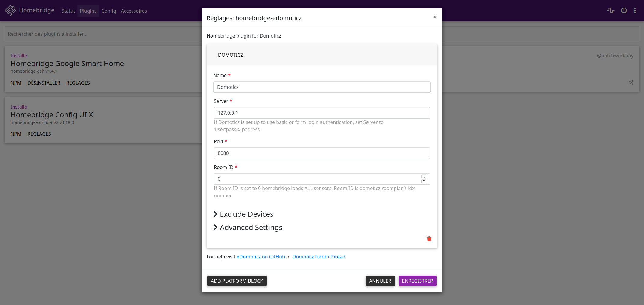Expand the Exclude Devices section
The height and width of the screenshot is (305, 644).
pos(243,214)
